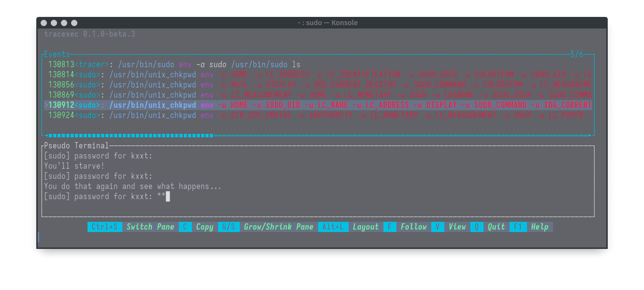The width and height of the screenshot is (644, 290).
Task: Click the Copy label
Action: (x=205, y=227)
